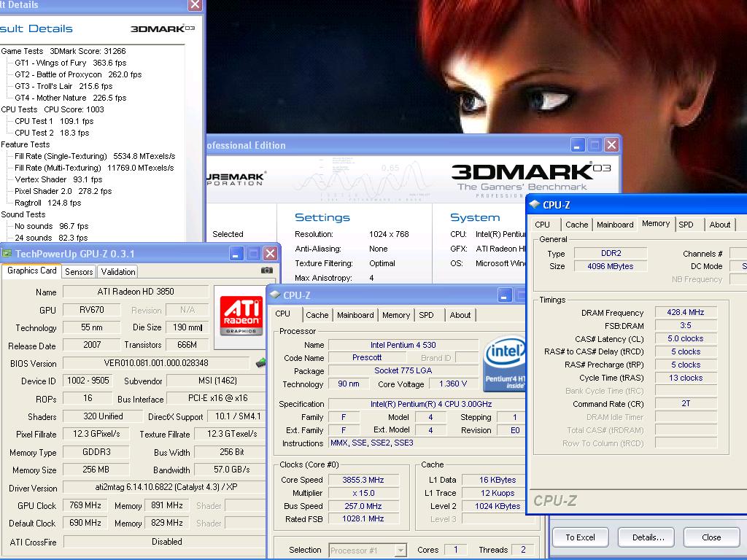Minimize the 3DMark03 Professional Edition window
The image size is (747, 560).
pyautogui.click(x=578, y=145)
